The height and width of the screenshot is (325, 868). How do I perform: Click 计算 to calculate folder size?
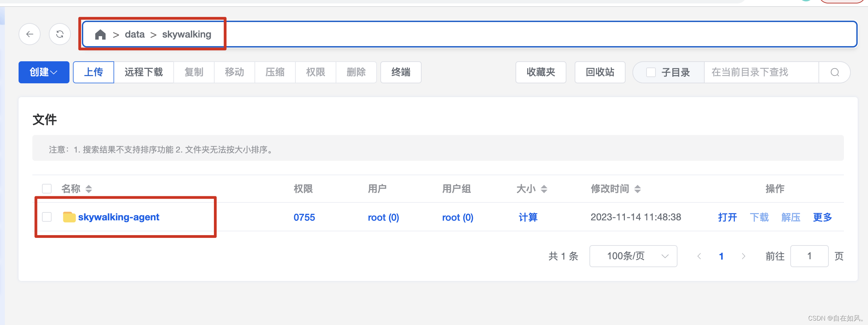pyautogui.click(x=528, y=217)
